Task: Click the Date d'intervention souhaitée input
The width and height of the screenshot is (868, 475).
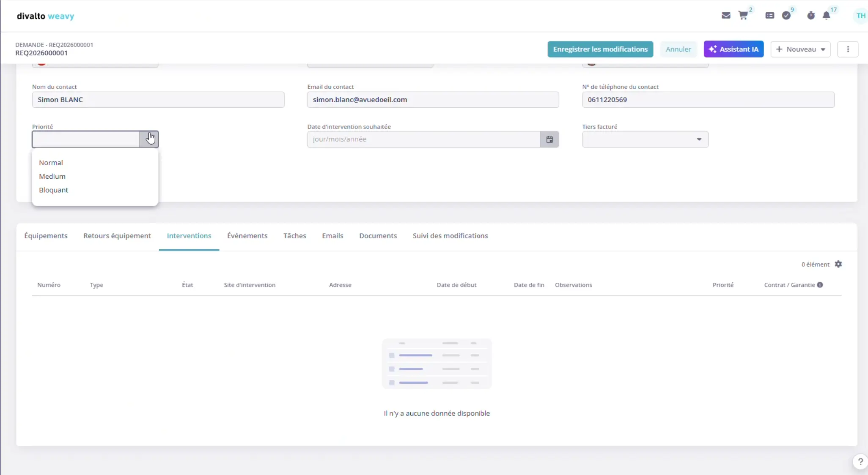Action: (423, 139)
